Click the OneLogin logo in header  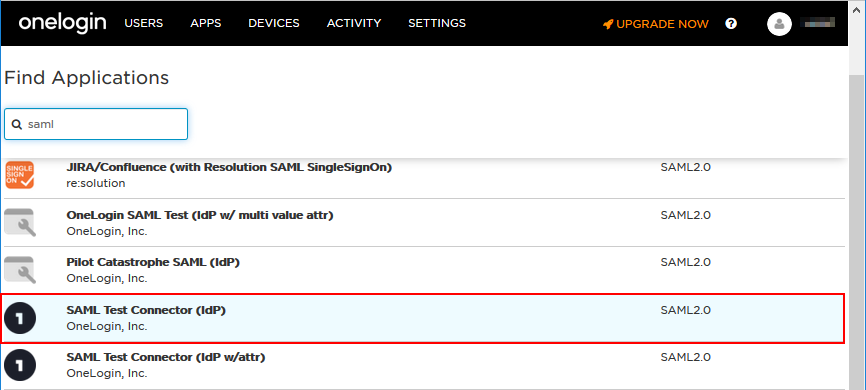tap(62, 23)
